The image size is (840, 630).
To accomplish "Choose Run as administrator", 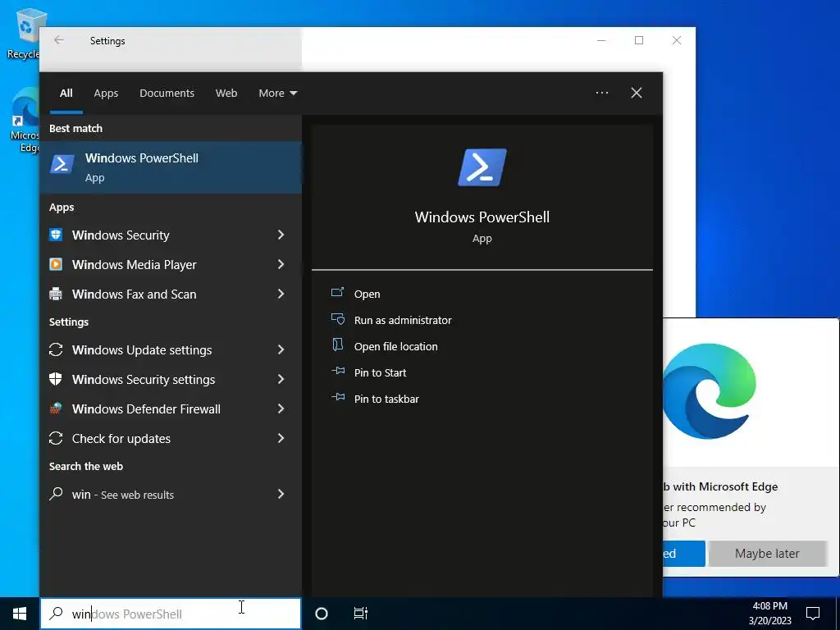I will 403,321.
